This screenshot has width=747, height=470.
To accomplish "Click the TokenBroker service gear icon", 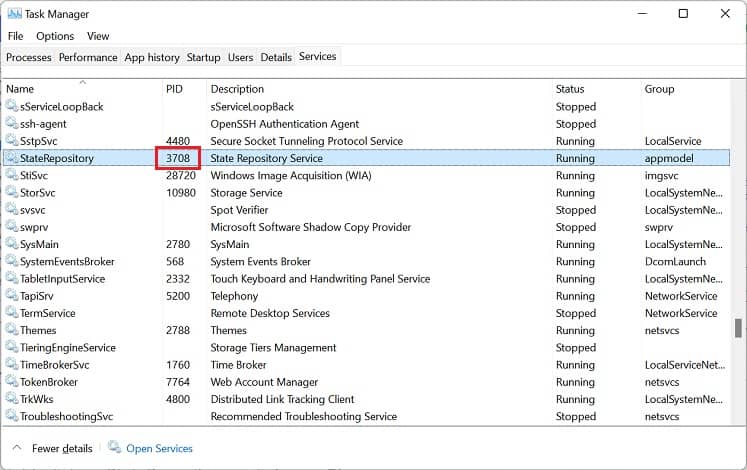I will click(x=12, y=381).
